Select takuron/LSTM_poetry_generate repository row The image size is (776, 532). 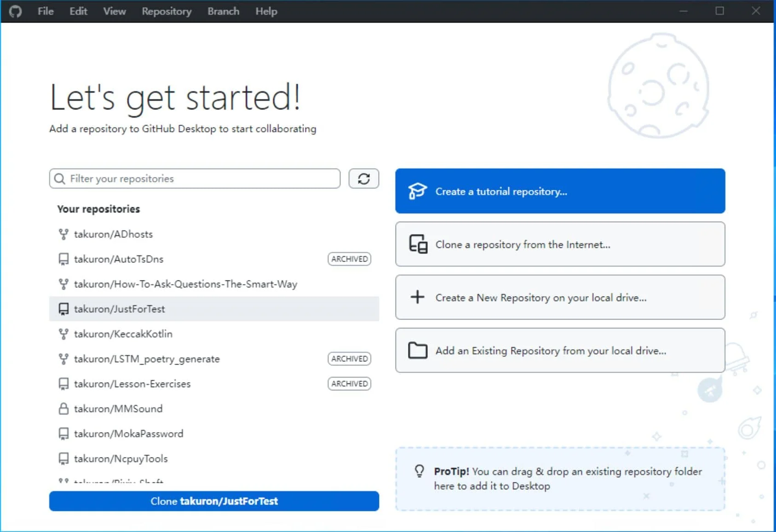(x=214, y=359)
